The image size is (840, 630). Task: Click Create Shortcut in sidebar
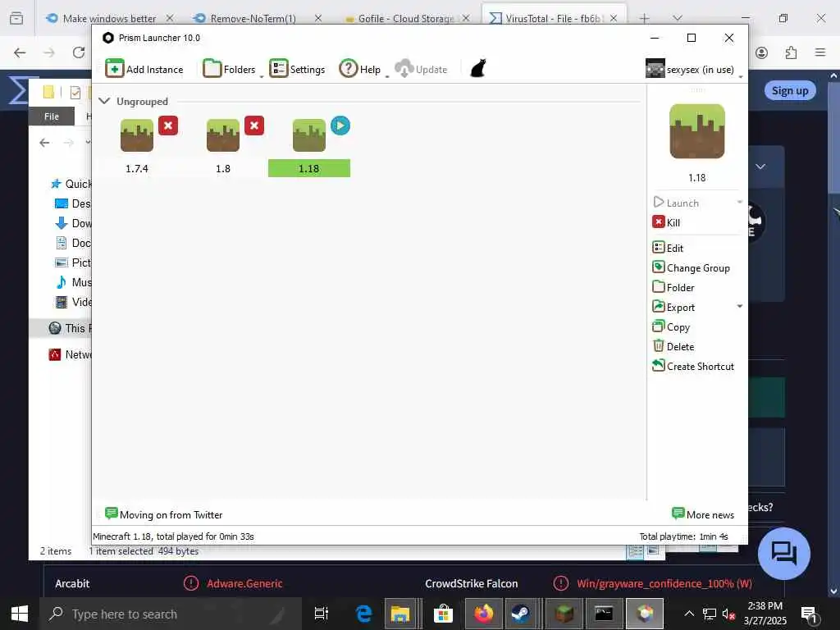pos(693,367)
